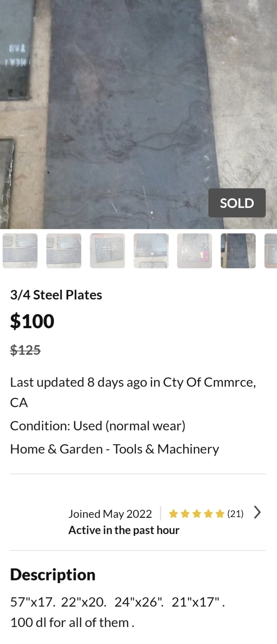Expand seller profile via chevron arrow
The image size is (277, 644).
point(257,512)
